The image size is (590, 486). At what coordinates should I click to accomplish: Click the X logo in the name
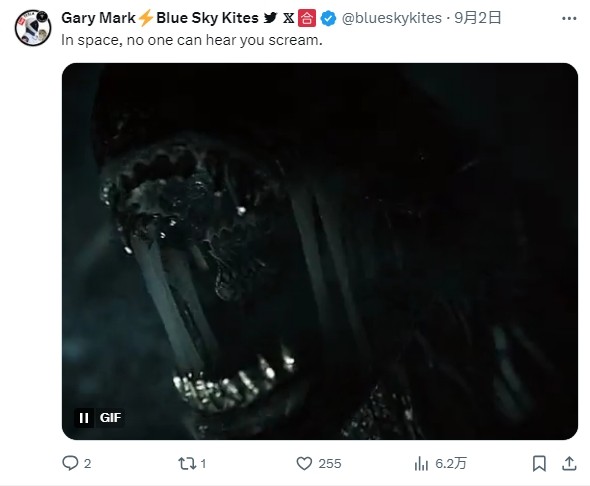tap(289, 18)
